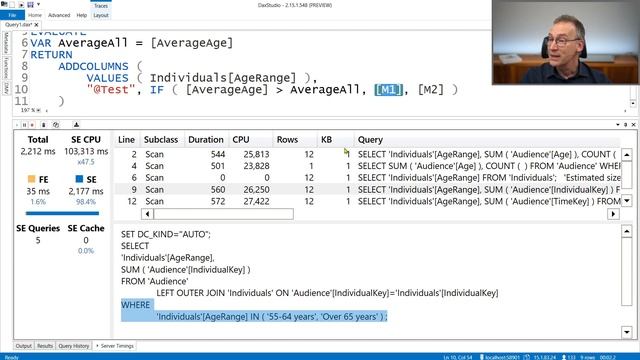Click the horizontal scrollbar right arrow
Image resolution: width=640 pixels, height=360 pixels.
[613, 214]
